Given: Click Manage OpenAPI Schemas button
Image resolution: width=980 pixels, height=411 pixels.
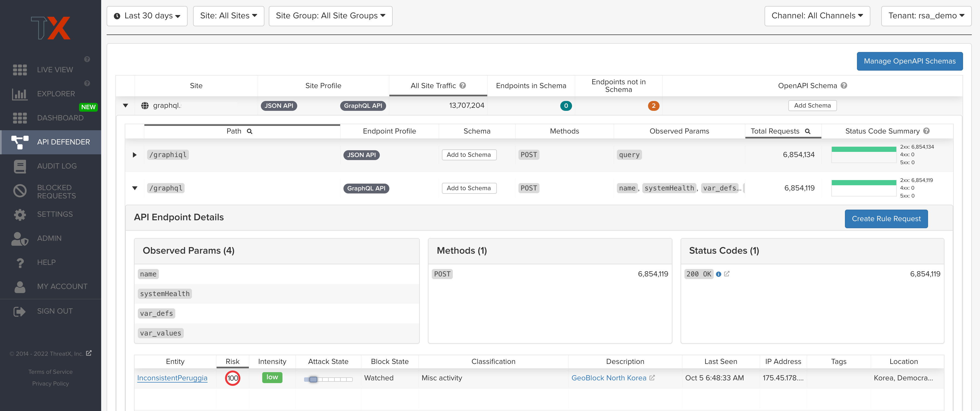Looking at the screenshot, I should pyautogui.click(x=909, y=61).
